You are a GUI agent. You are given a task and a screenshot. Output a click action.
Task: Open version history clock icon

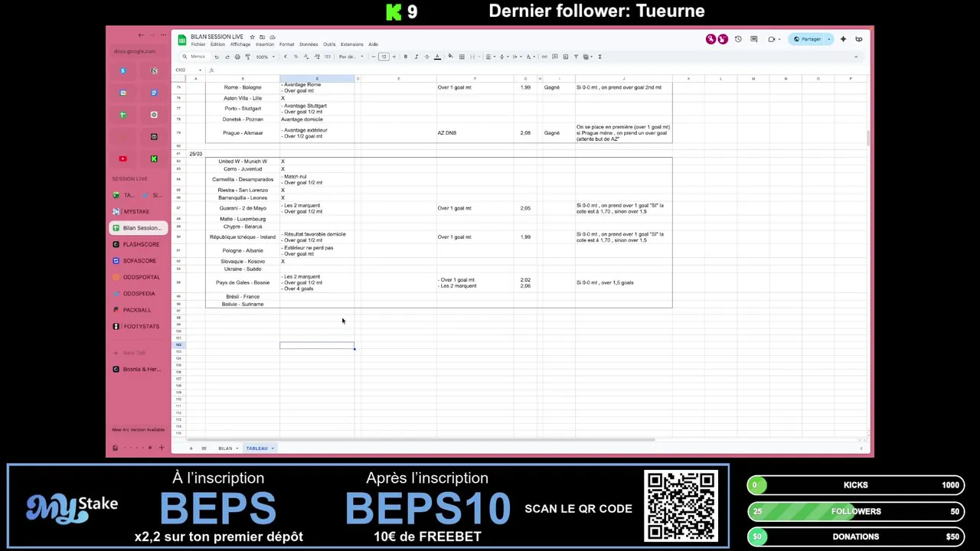coord(738,39)
